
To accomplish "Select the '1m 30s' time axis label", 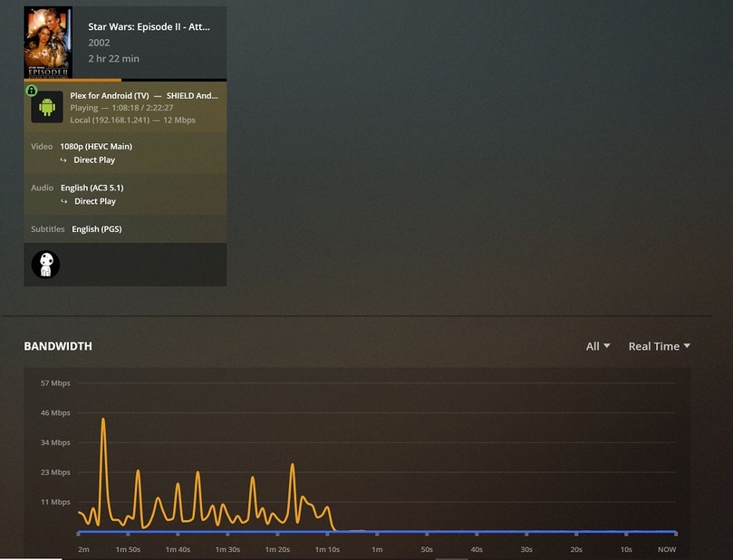I will [x=227, y=550].
